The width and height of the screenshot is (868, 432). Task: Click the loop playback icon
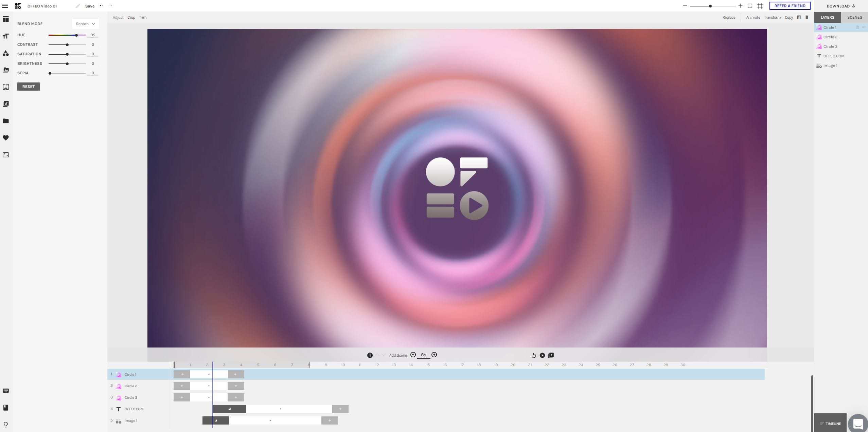tap(533, 355)
